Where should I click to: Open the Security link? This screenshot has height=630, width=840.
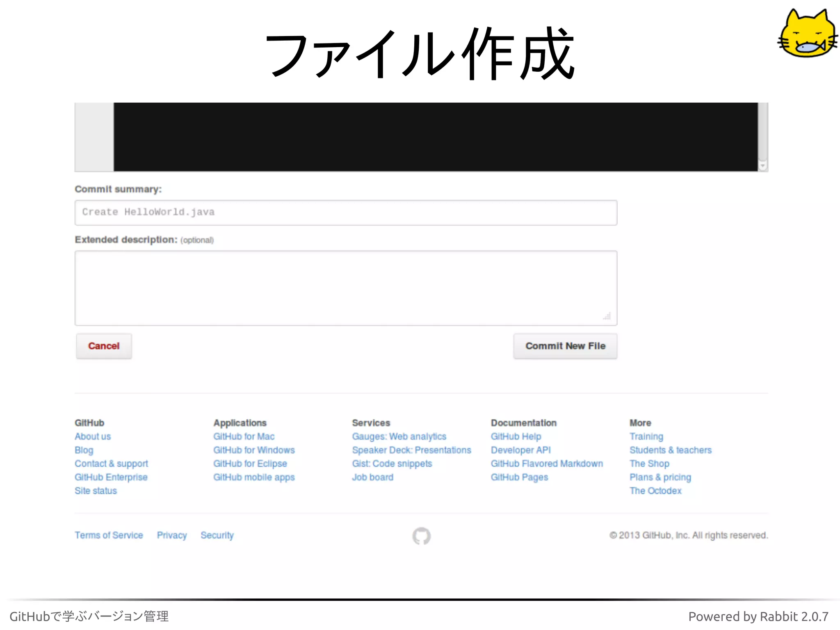217,535
